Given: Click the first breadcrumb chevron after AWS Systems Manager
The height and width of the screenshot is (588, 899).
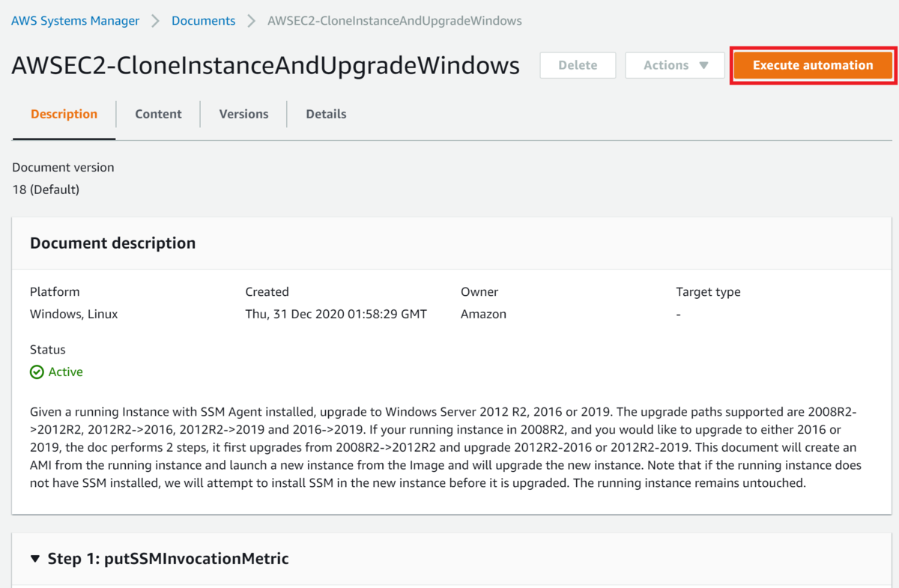Looking at the screenshot, I should (156, 21).
